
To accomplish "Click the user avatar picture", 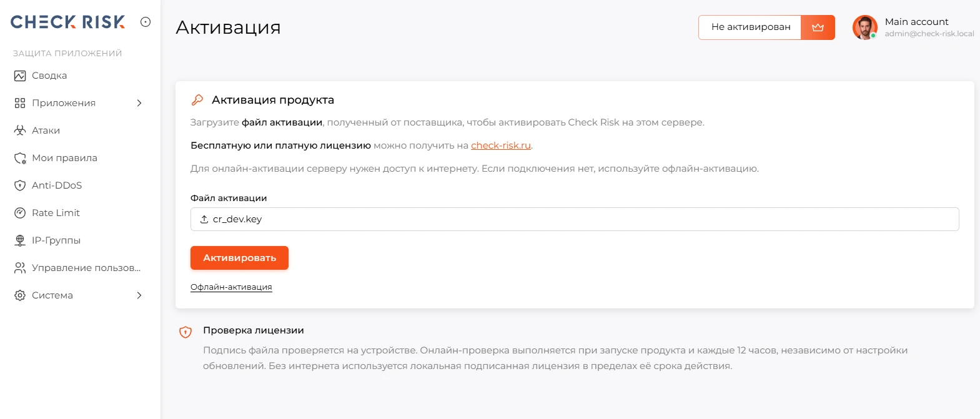I will click(x=865, y=27).
